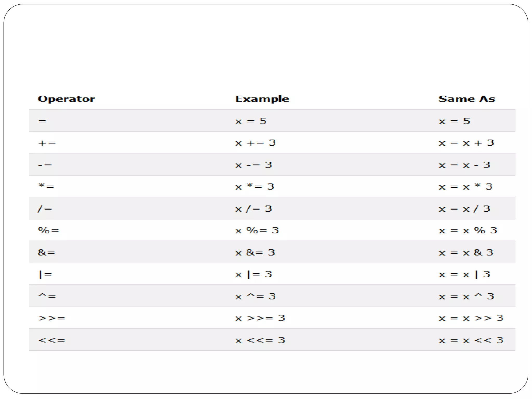Select the += operator cell

(47, 143)
